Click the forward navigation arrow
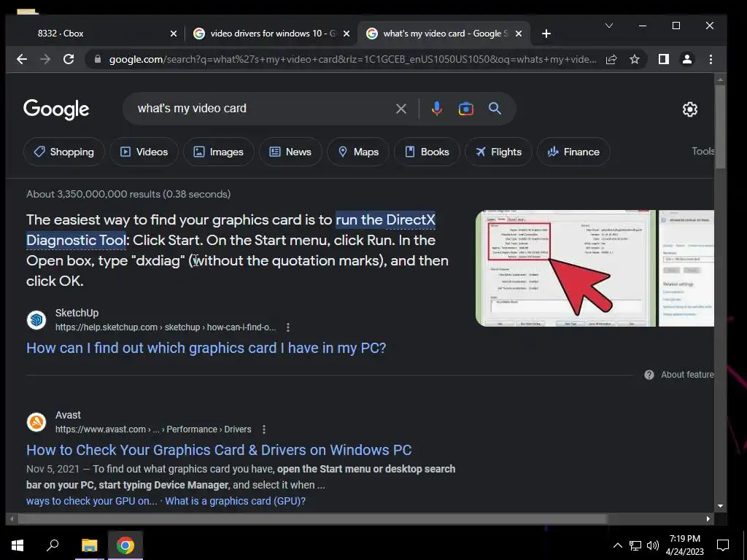The height and width of the screenshot is (560, 747). (45, 59)
